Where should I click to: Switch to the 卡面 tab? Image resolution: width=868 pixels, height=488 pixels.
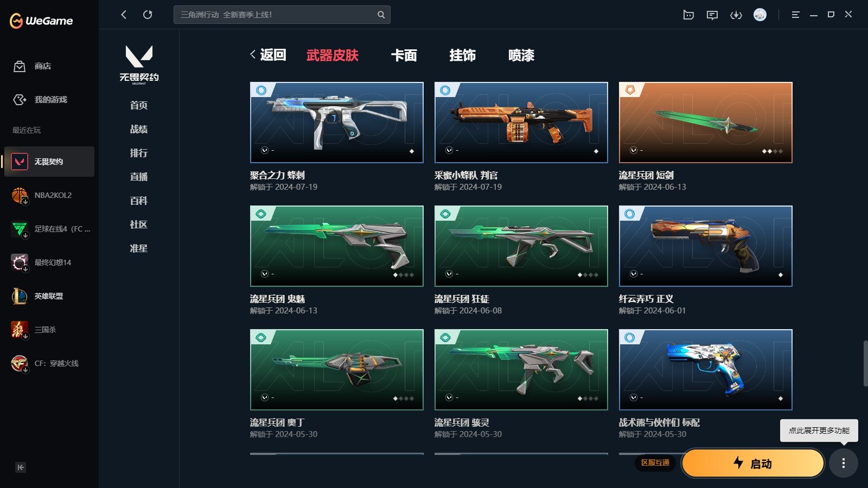404,55
